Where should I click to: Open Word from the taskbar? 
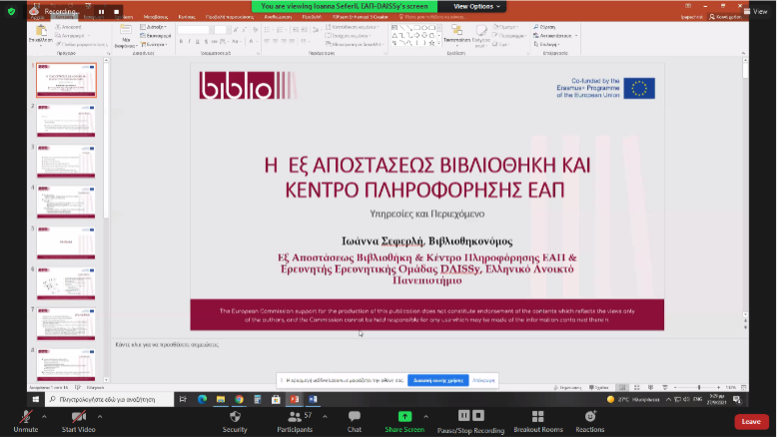[x=313, y=400]
